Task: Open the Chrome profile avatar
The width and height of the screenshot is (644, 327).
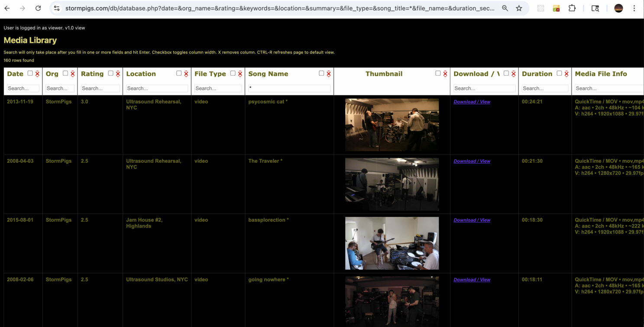Action: 618,8
